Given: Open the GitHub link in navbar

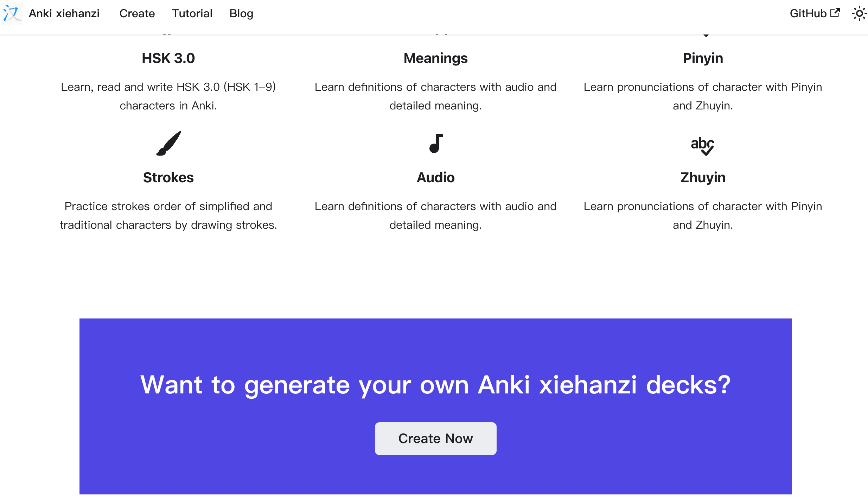Looking at the screenshot, I should pos(815,13).
